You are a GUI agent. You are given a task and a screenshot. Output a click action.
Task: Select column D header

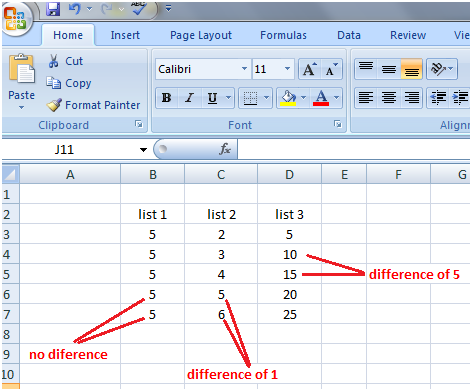point(289,174)
